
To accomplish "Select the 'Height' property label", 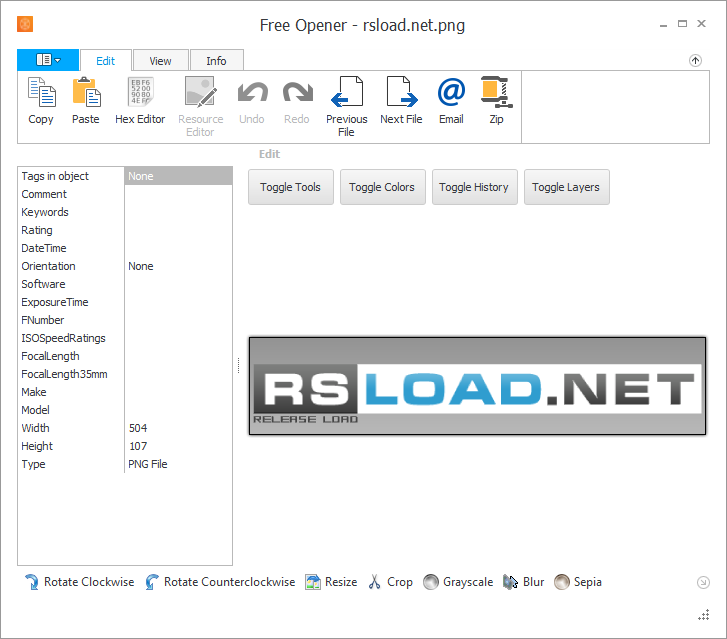I will 37,446.
